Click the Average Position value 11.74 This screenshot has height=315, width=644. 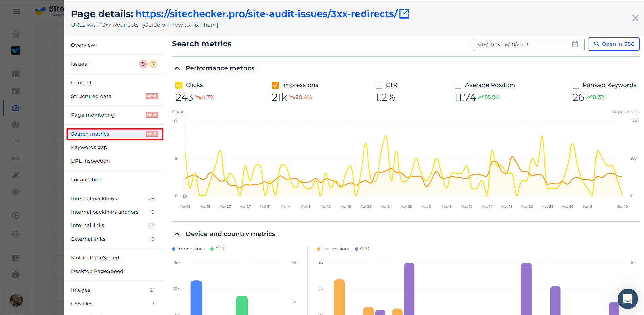[465, 97]
